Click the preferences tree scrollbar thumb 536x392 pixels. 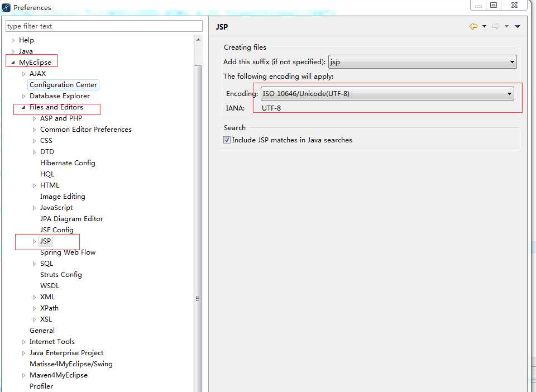(198, 228)
